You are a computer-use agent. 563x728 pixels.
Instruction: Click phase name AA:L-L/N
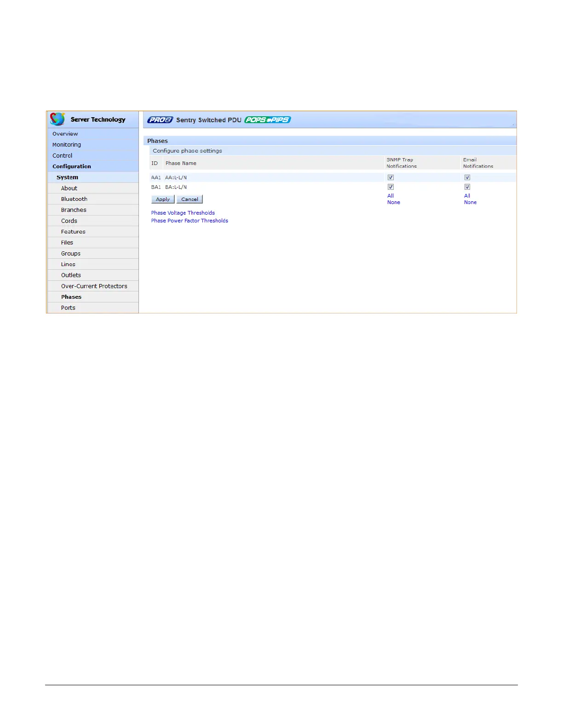coord(176,177)
